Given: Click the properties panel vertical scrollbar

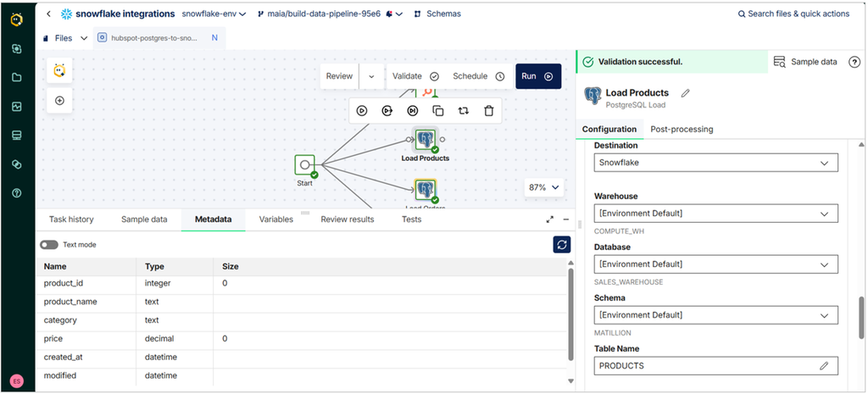Looking at the screenshot, I should pyautogui.click(x=861, y=317).
